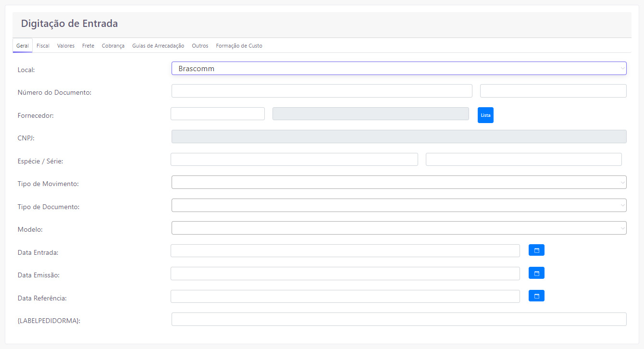Switch to the Fiscal tab

(x=43, y=46)
